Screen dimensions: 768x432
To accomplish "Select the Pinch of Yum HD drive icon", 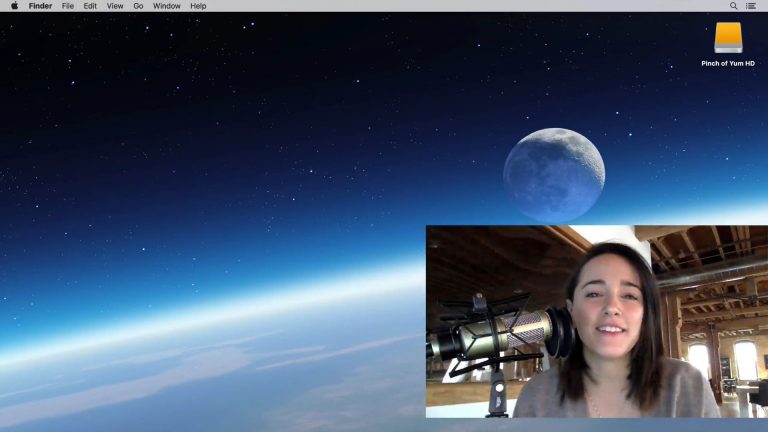I will click(728, 38).
